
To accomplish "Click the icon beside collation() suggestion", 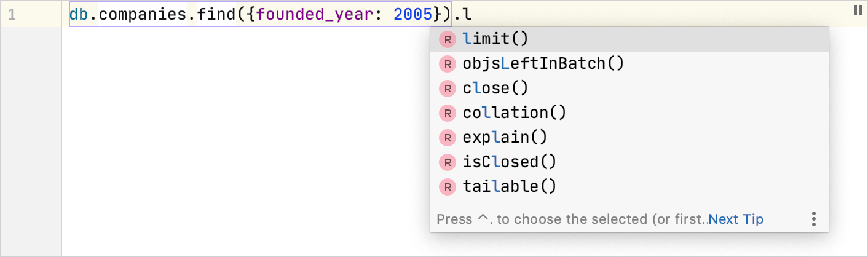I will (447, 113).
